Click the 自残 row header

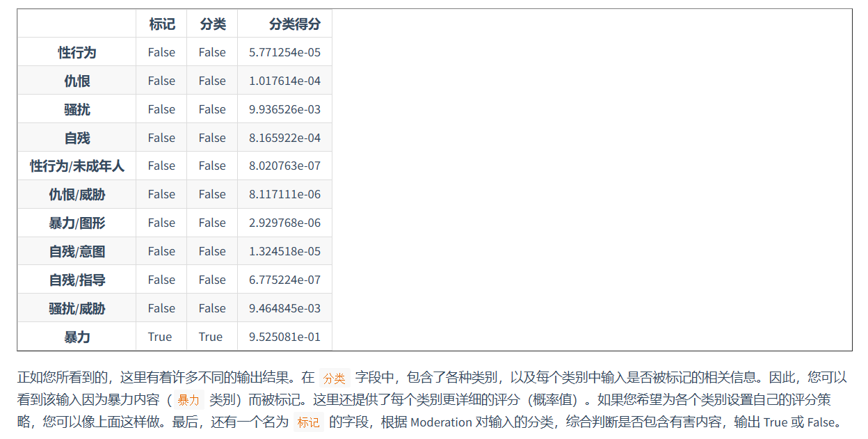pos(77,138)
